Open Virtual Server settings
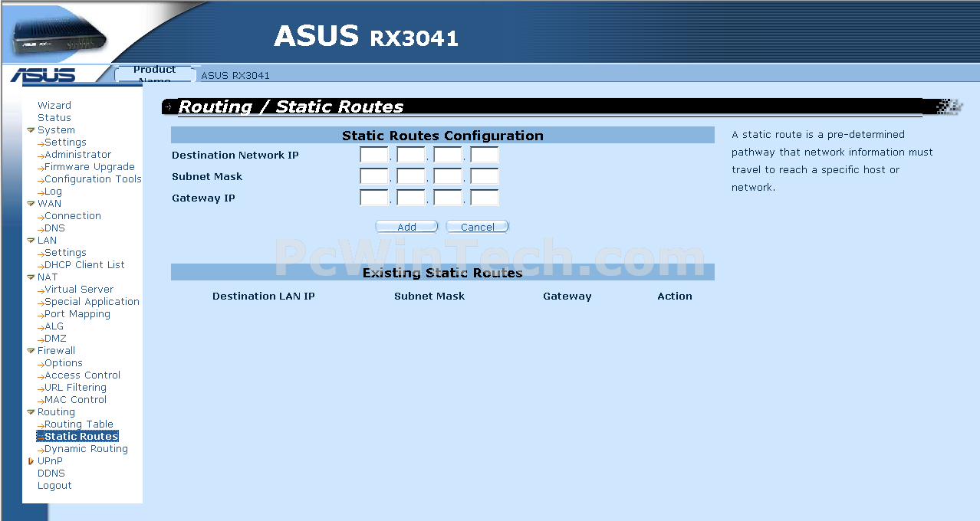980x521 pixels. 79,290
